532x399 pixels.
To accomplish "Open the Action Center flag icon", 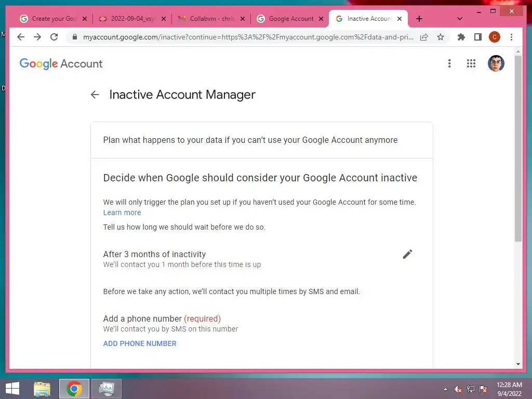I will [483, 389].
